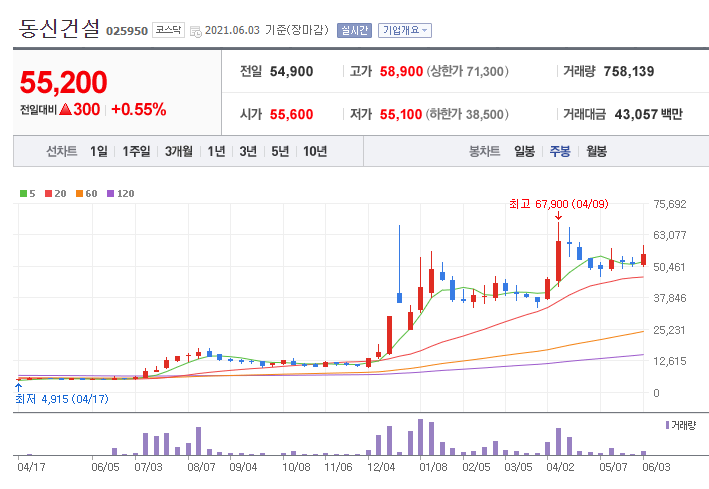Click the 거래량 value 758,139
The height and width of the screenshot is (489, 709).
click(629, 71)
